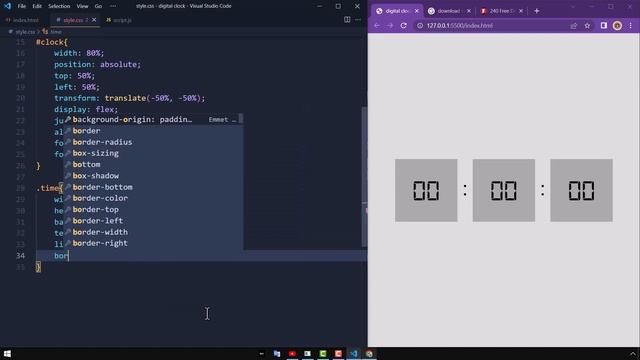The image size is (640, 360).
Task: Reload the browser page
Action: pos(404,26)
